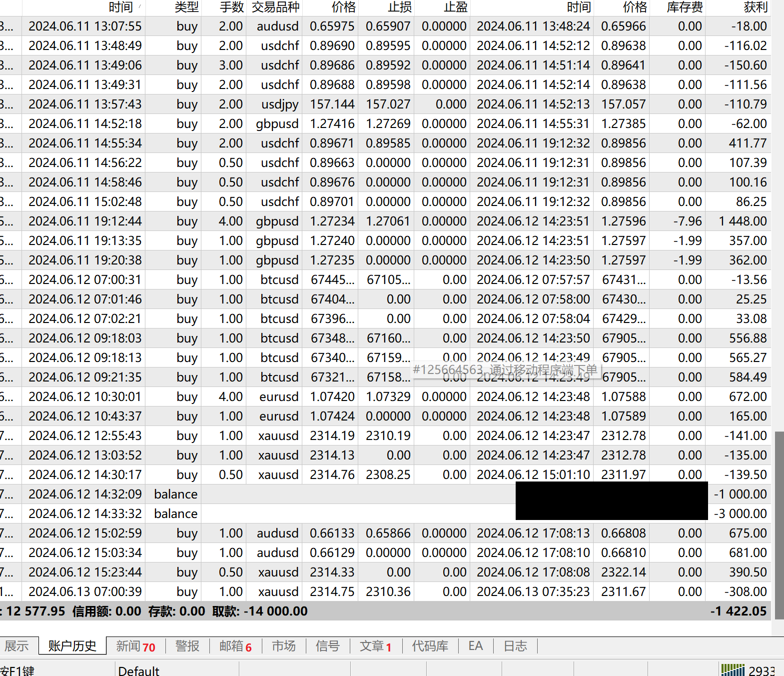This screenshot has width=784, height=676.
Task: Open the 新闻 tab
Action: 135,646
